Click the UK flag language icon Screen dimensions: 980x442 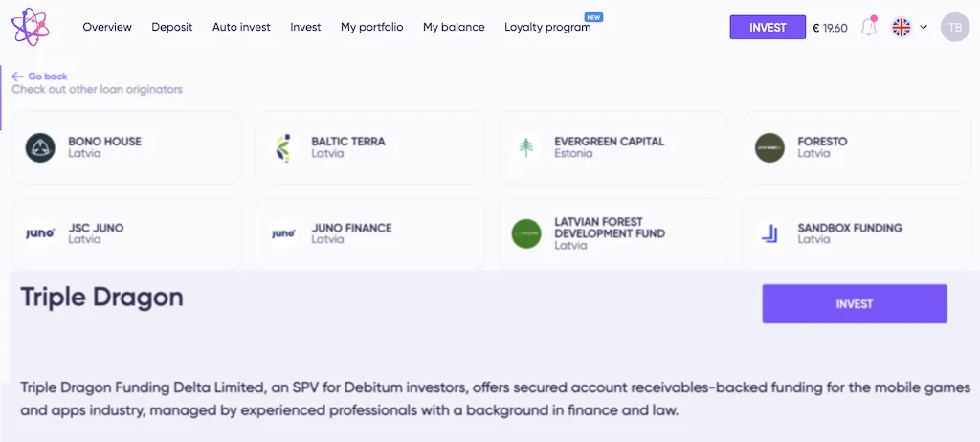point(902,27)
